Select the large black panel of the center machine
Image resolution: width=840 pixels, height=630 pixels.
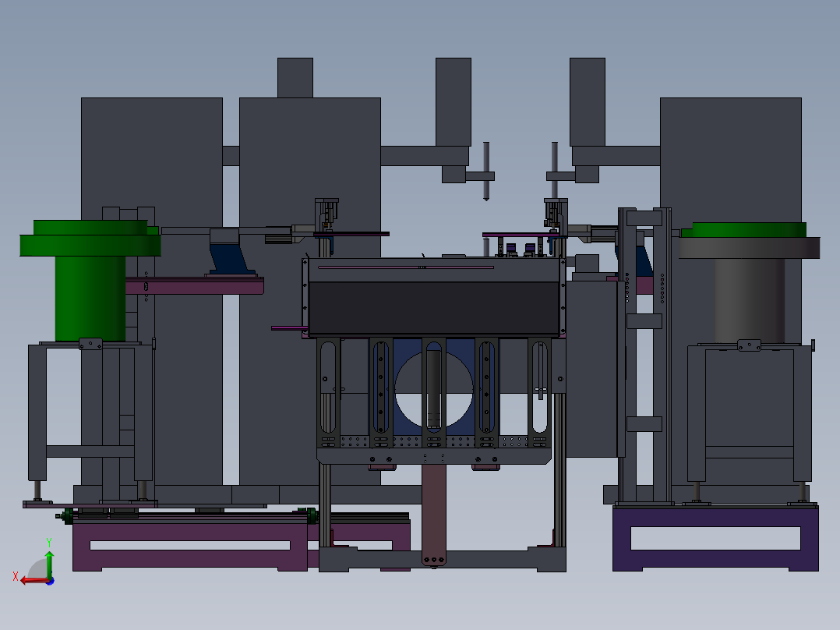tap(434, 308)
